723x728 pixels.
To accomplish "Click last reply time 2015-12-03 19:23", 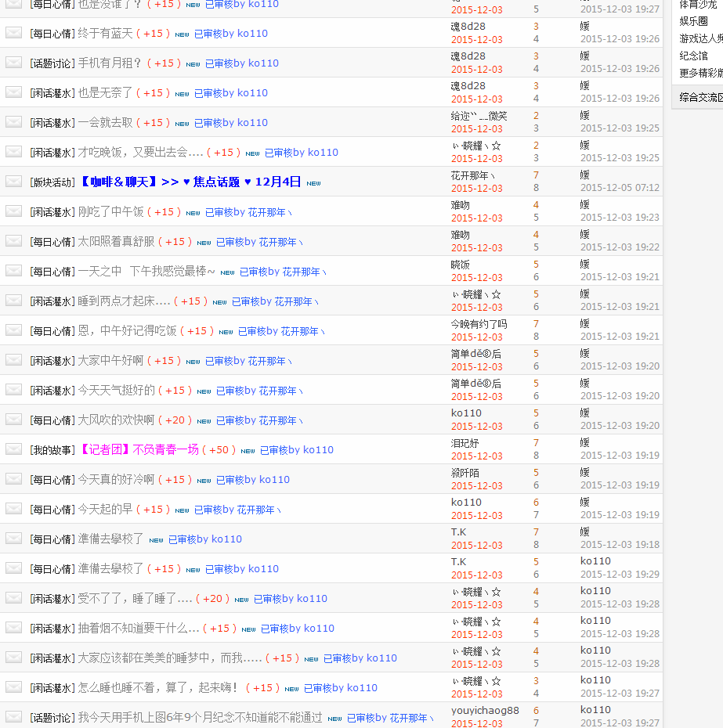I will coord(620,218).
